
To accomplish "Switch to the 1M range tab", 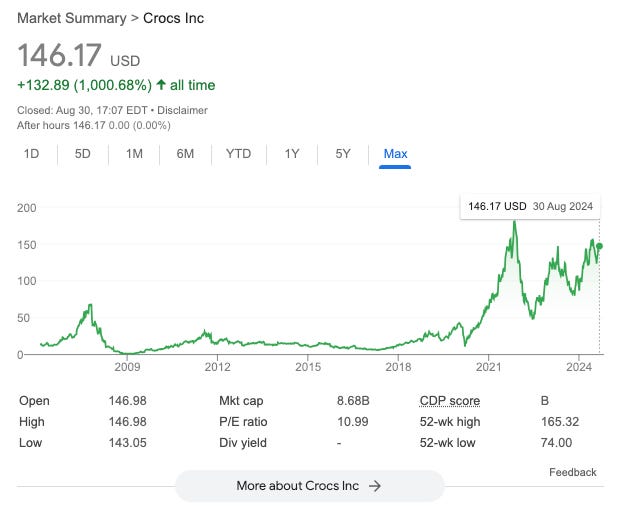I will (134, 154).
